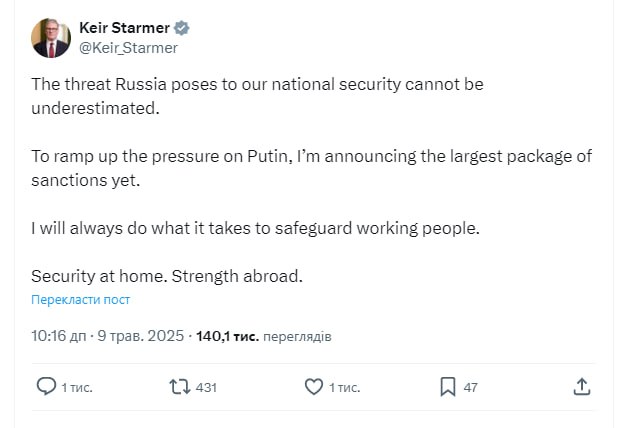Viewport: 643px width, 428px height.
Task: Click the sentence about safeguarding working people
Action: pyautogui.click(x=256, y=227)
